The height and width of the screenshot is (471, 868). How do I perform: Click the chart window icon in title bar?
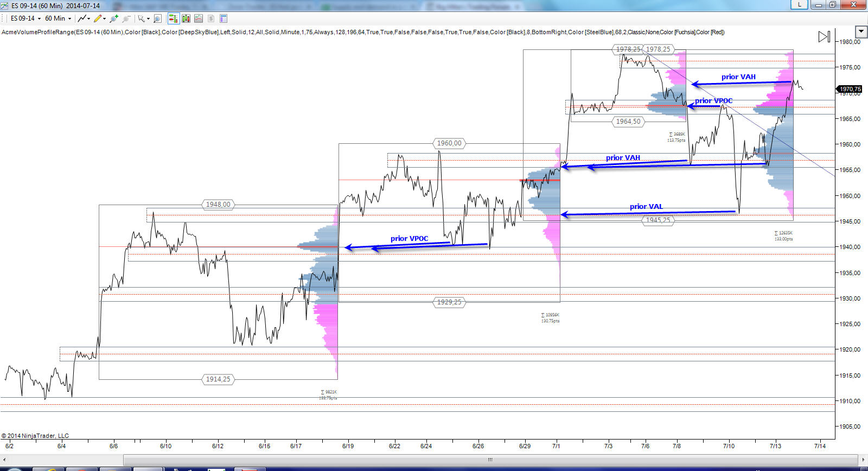click(5, 5)
